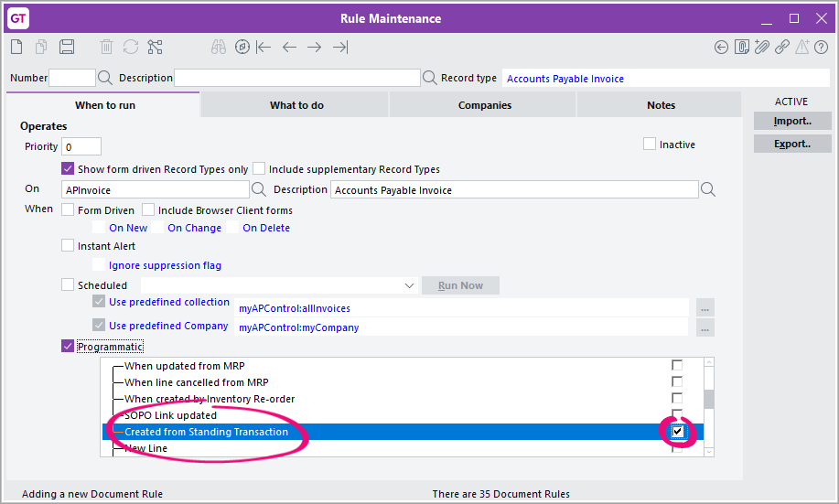Click the New record toolbar icon
The width and height of the screenshot is (839, 504).
point(17,47)
